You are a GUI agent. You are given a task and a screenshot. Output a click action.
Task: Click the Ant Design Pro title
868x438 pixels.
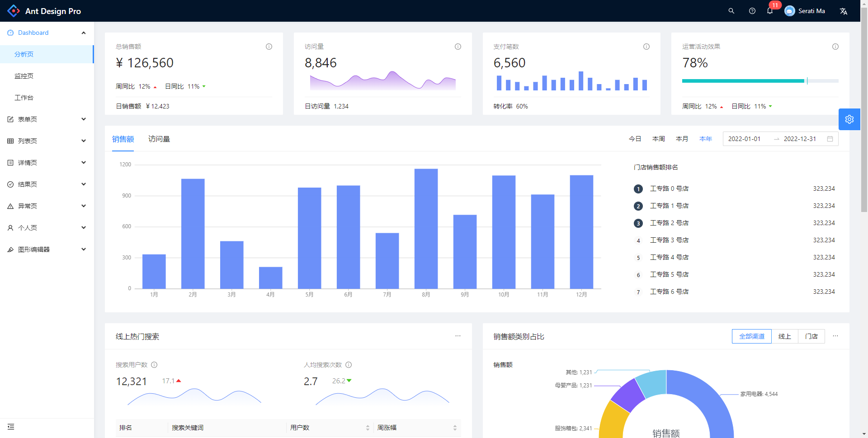[x=53, y=11]
